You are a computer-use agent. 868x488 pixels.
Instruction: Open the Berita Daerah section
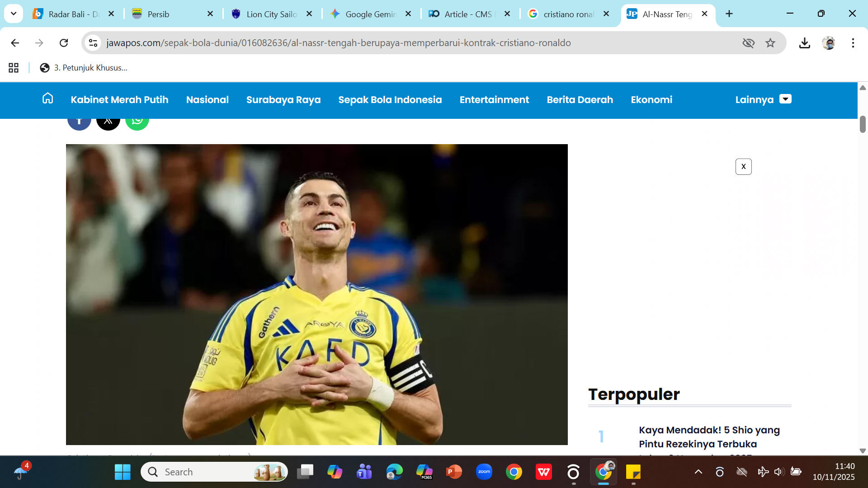tap(580, 100)
